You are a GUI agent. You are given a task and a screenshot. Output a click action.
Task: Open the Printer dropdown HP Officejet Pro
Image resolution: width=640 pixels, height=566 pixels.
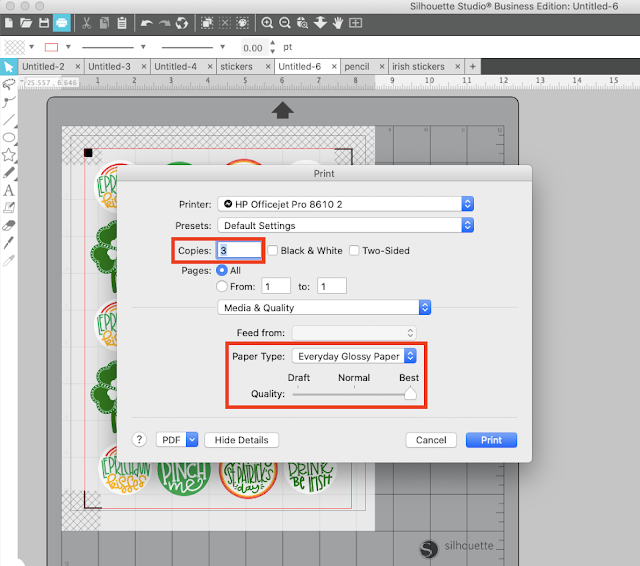tap(345, 204)
